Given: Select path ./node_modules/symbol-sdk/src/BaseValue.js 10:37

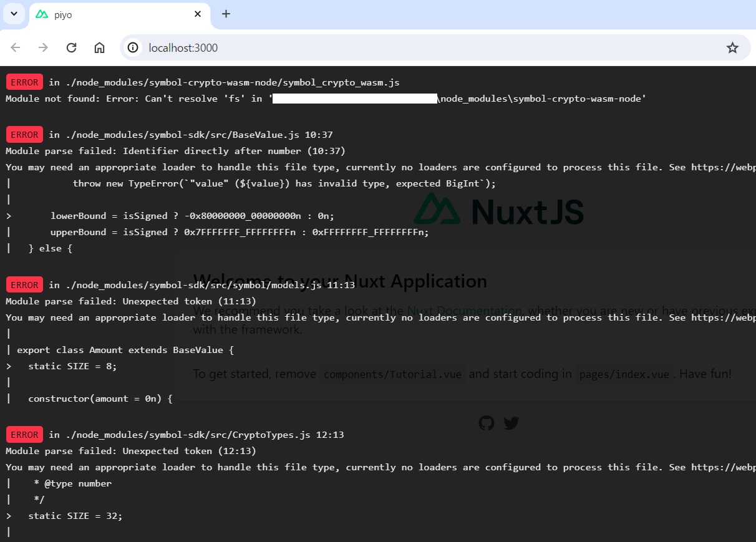Looking at the screenshot, I should pyautogui.click(x=200, y=135).
